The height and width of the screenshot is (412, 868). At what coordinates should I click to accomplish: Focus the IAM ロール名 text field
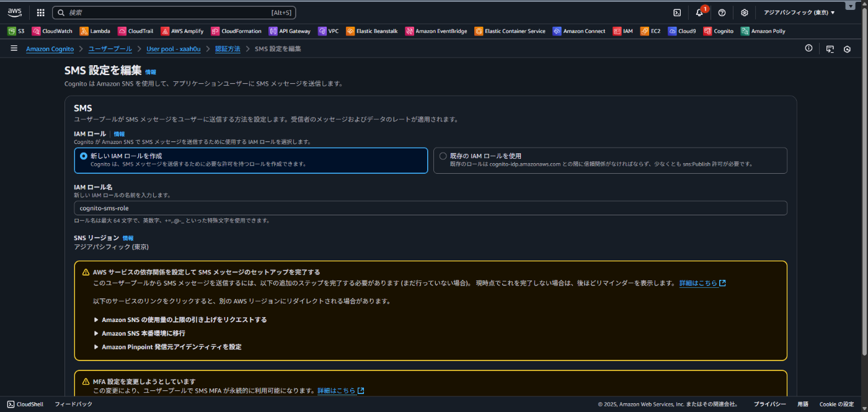pos(430,208)
